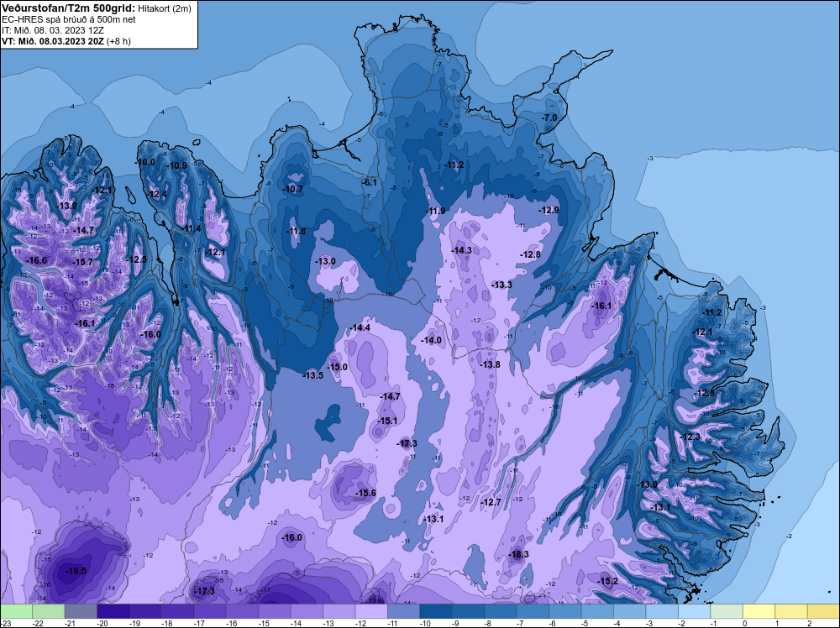Click the -11.9 temperature label
Screen dimensions: 840x628
(435, 211)
